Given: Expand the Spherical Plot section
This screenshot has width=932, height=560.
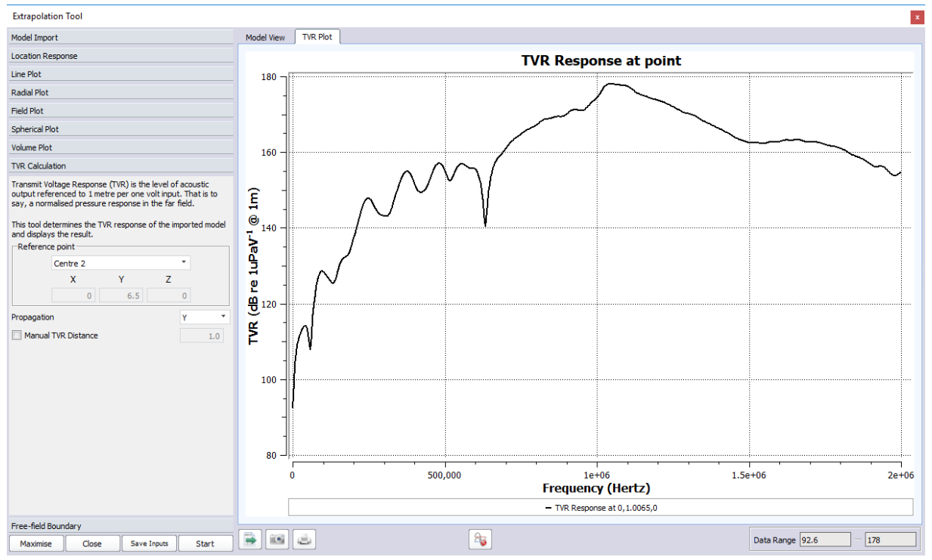Looking at the screenshot, I should (x=121, y=129).
